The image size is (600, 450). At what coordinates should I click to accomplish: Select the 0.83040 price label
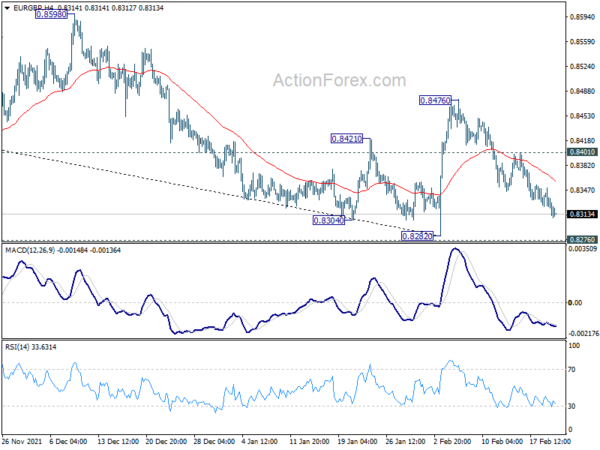coord(329,220)
